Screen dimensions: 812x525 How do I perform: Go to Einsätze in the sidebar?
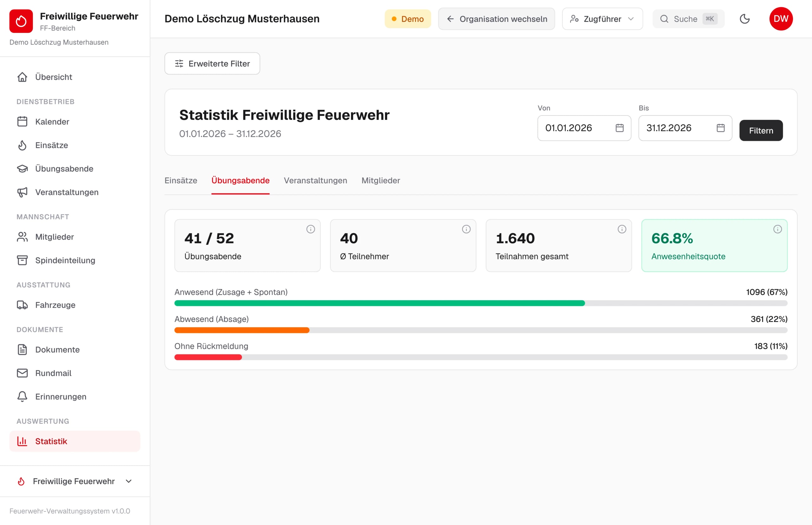(x=75, y=145)
